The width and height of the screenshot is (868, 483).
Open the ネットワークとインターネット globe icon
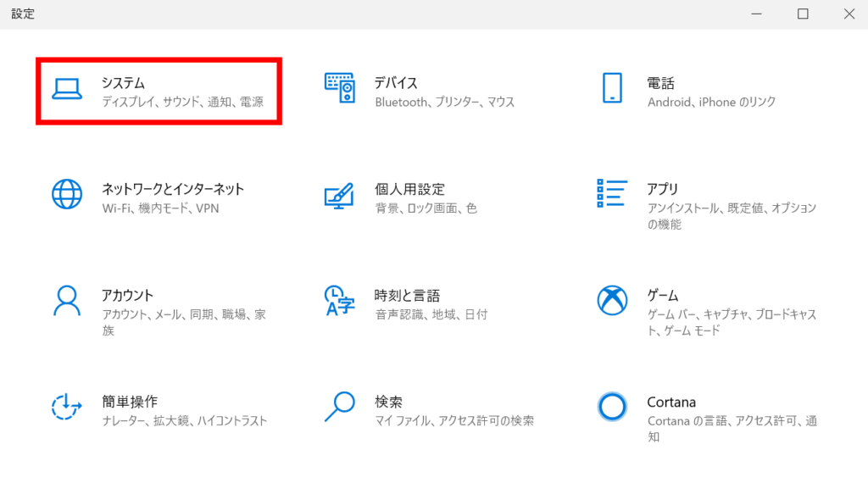click(67, 194)
